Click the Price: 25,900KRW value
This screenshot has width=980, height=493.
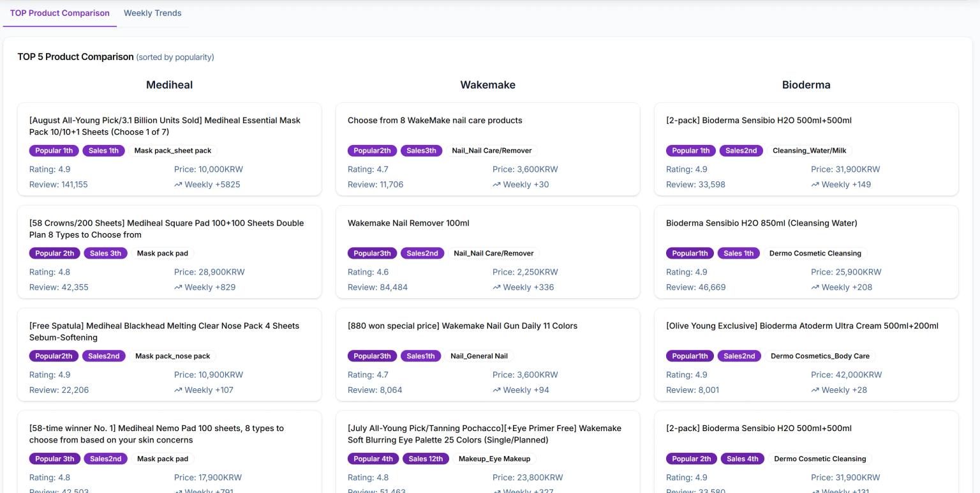(x=846, y=272)
